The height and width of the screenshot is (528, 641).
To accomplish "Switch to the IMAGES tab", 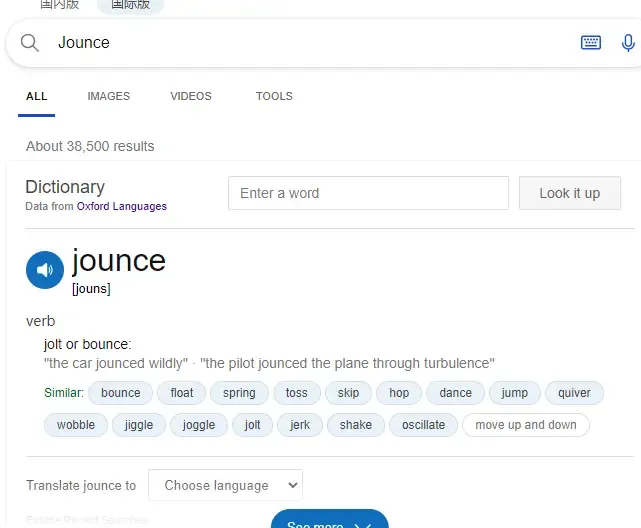I will 108,96.
